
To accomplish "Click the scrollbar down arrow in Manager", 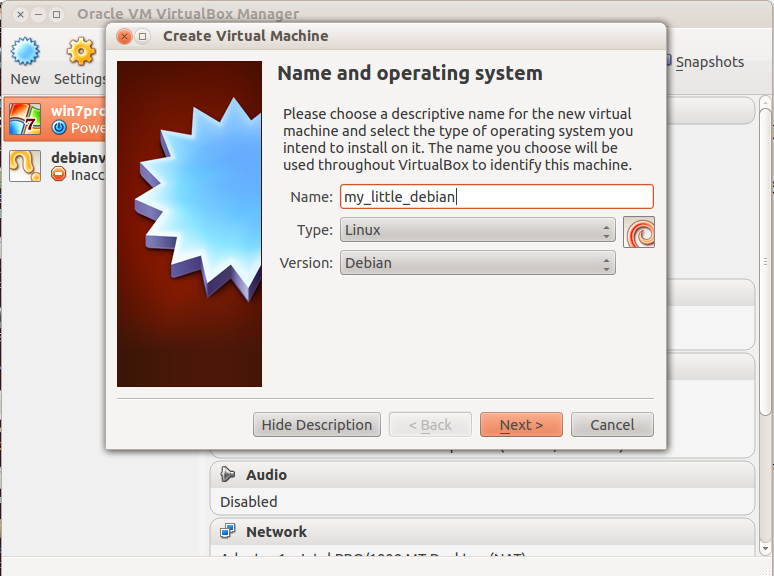I will tap(765, 548).
